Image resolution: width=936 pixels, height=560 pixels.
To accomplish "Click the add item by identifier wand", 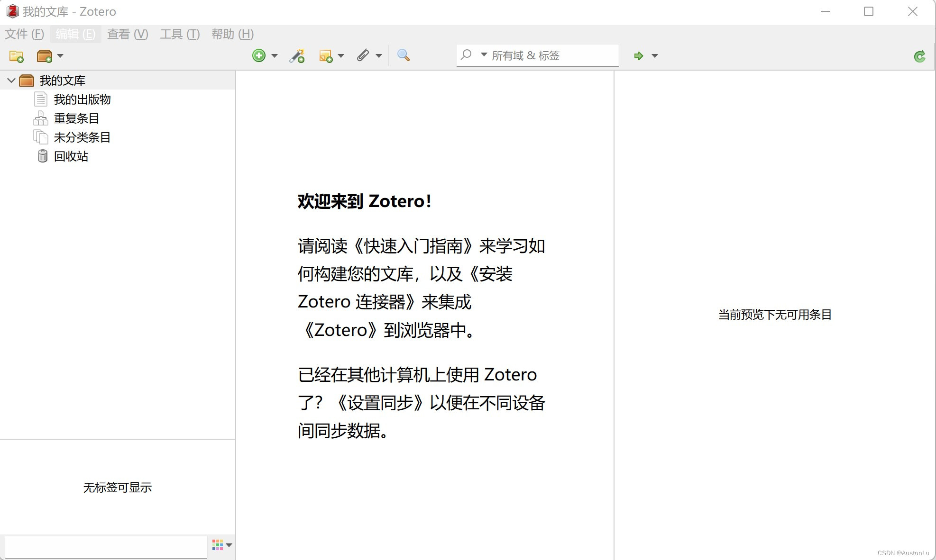I will tap(297, 56).
